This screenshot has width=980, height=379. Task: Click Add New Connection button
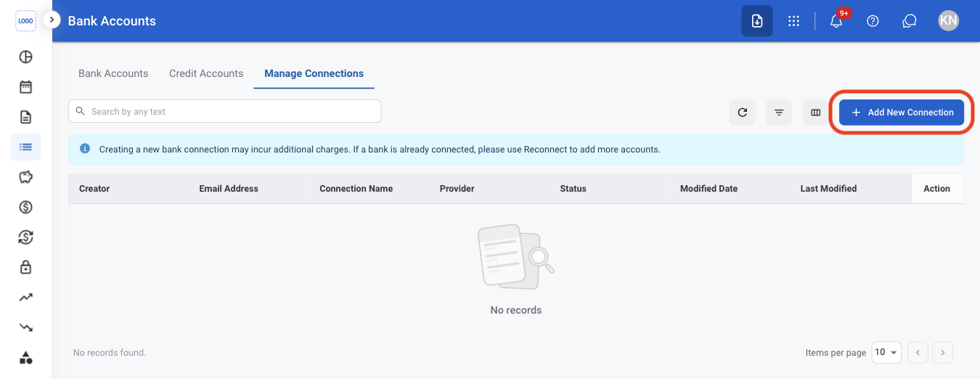pyautogui.click(x=902, y=113)
